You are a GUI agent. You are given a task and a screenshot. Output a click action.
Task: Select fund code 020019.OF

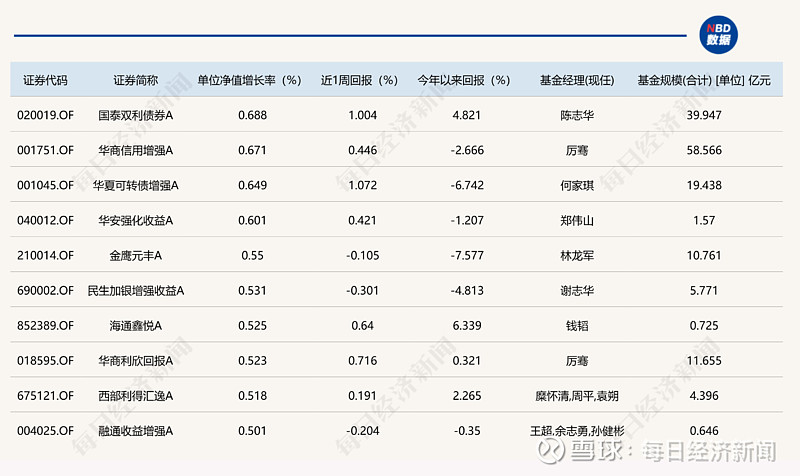point(45,115)
